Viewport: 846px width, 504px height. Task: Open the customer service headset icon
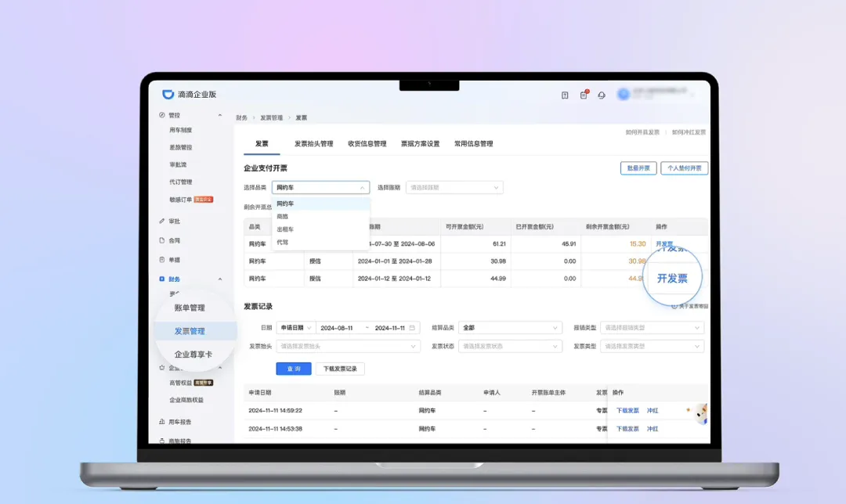point(602,95)
